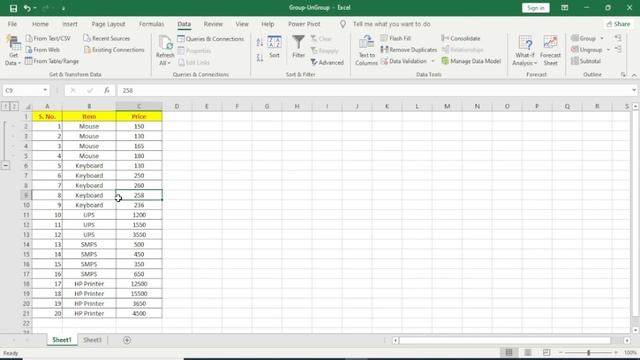Create a Forecast Sheet
The width and height of the screenshot is (640, 360).
coord(550,51)
